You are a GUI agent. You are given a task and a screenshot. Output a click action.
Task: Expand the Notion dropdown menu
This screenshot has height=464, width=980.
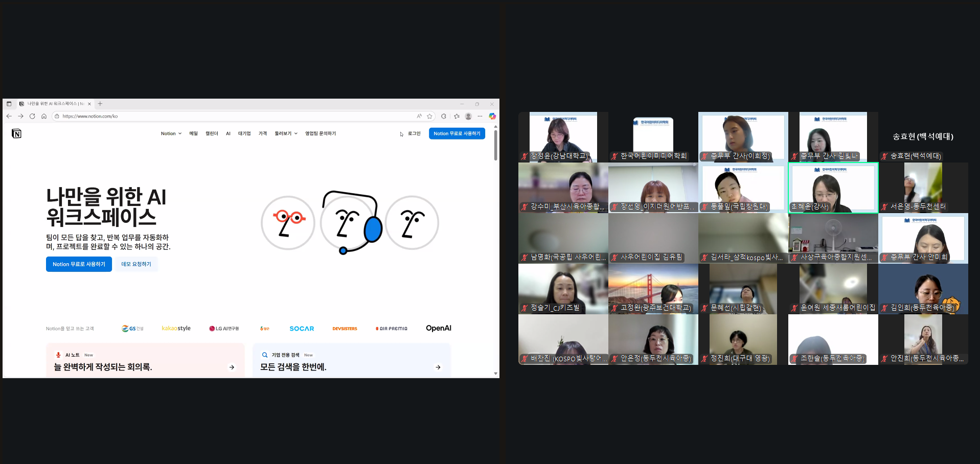(171, 133)
